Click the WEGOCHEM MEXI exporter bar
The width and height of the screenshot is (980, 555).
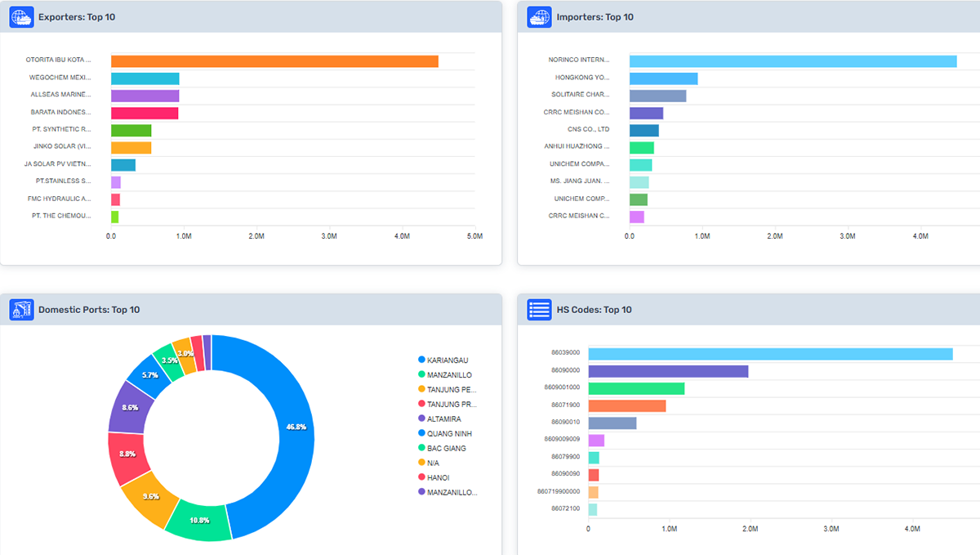pyautogui.click(x=145, y=78)
